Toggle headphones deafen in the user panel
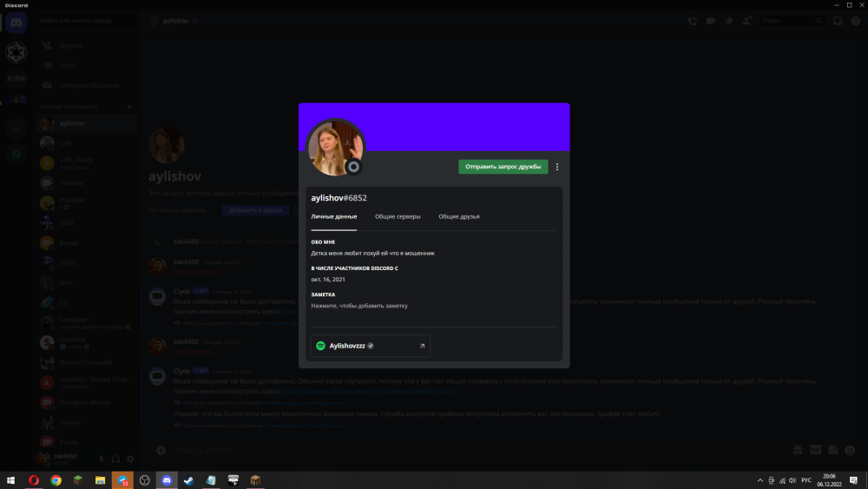This screenshot has width=868, height=489. coord(115,459)
